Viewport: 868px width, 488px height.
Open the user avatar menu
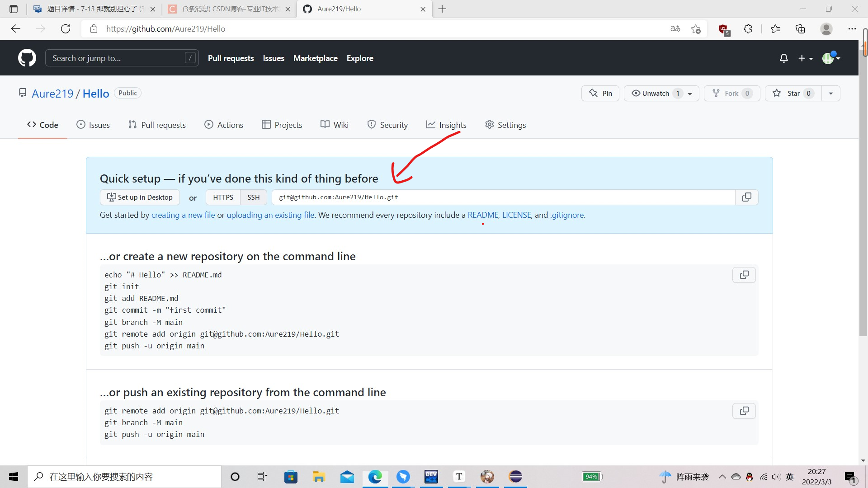click(831, 58)
